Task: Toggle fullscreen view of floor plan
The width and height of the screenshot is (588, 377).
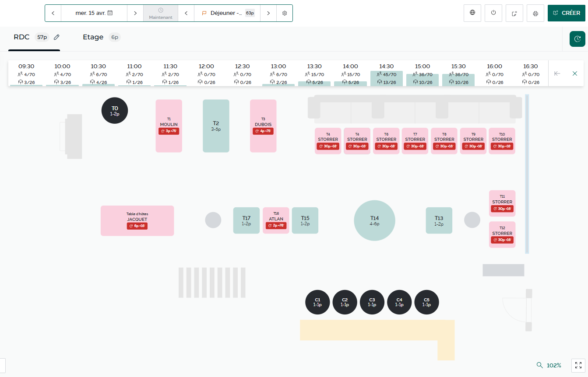Action: click(578, 365)
